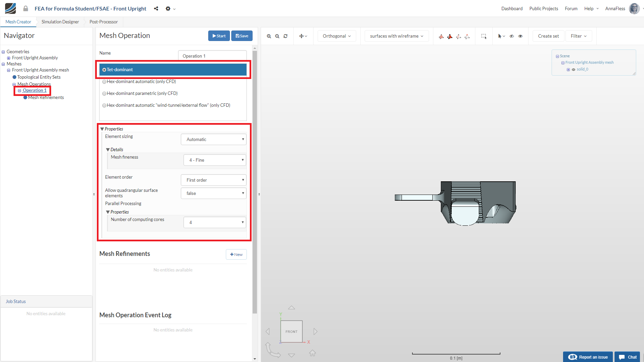Viewport: 644px width, 362px height.
Task: Click the show all eye icon in toolbar
Action: coord(520,36)
